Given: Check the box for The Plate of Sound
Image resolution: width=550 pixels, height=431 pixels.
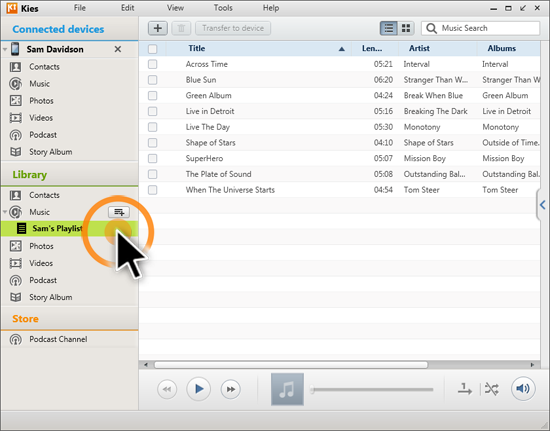Looking at the screenshot, I should (x=153, y=174).
